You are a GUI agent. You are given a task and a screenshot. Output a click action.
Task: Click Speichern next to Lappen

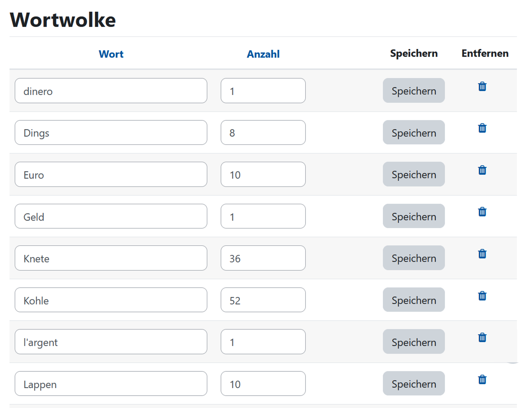(x=414, y=384)
